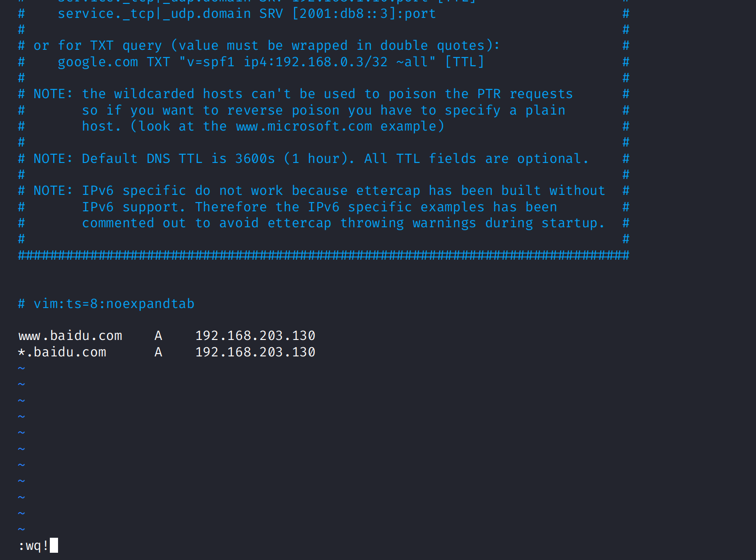
Task: Click the '[TTL]' token after the TXT example
Action: click(464, 62)
